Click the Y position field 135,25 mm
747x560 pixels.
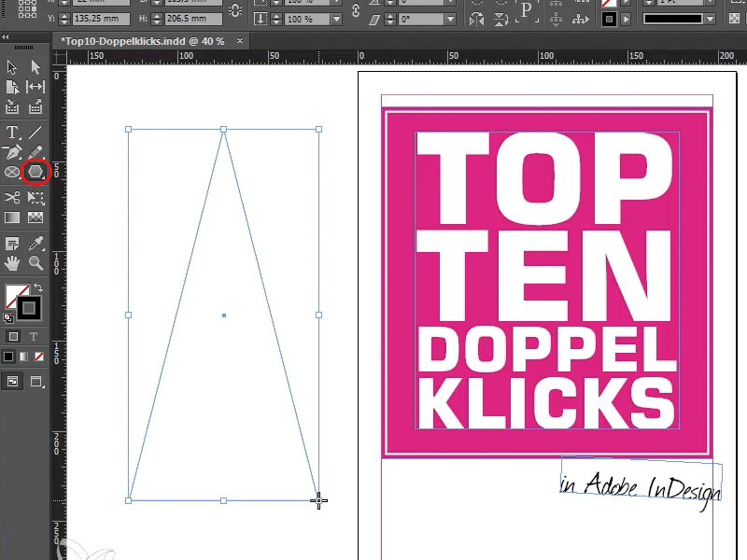click(x=102, y=19)
